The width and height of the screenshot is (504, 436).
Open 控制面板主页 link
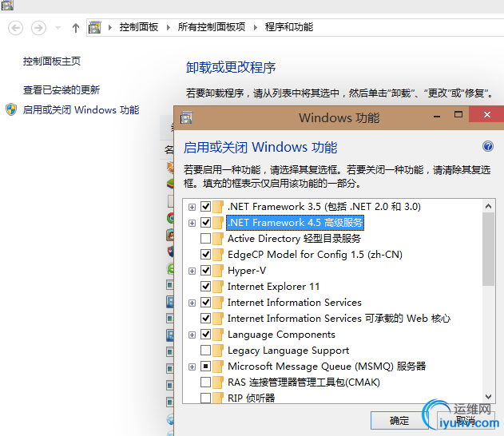coord(52,61)
